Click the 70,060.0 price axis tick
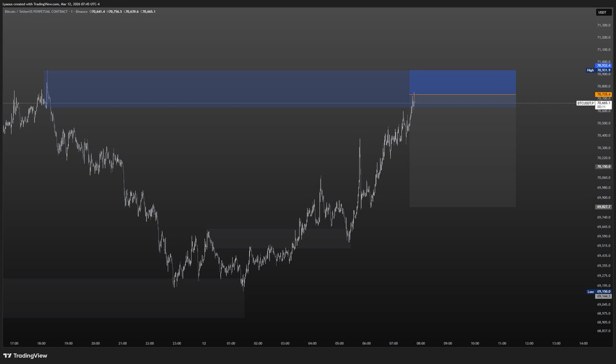This screenshot has height=364, width=616. 603,178
